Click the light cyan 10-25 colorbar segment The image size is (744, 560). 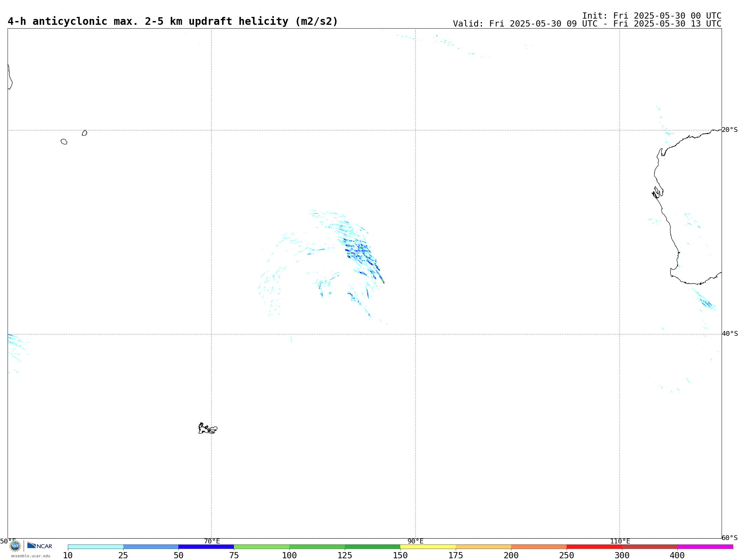click(95, 547)
